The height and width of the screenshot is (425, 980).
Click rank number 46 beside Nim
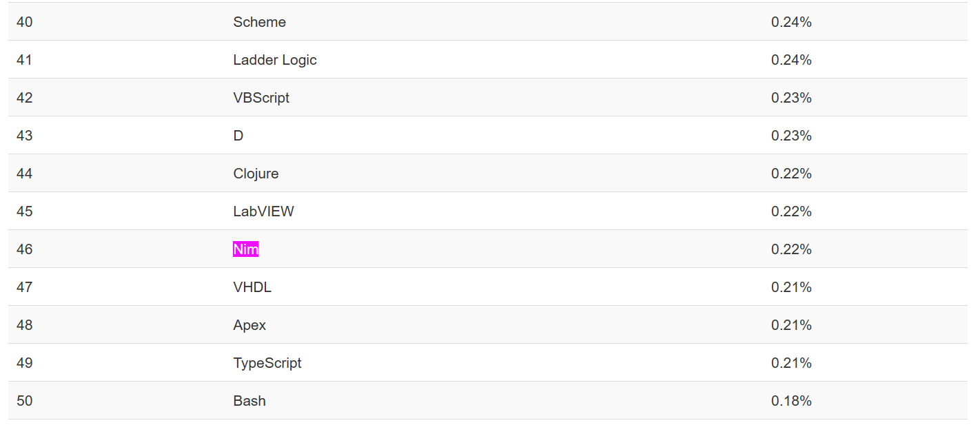24,249
